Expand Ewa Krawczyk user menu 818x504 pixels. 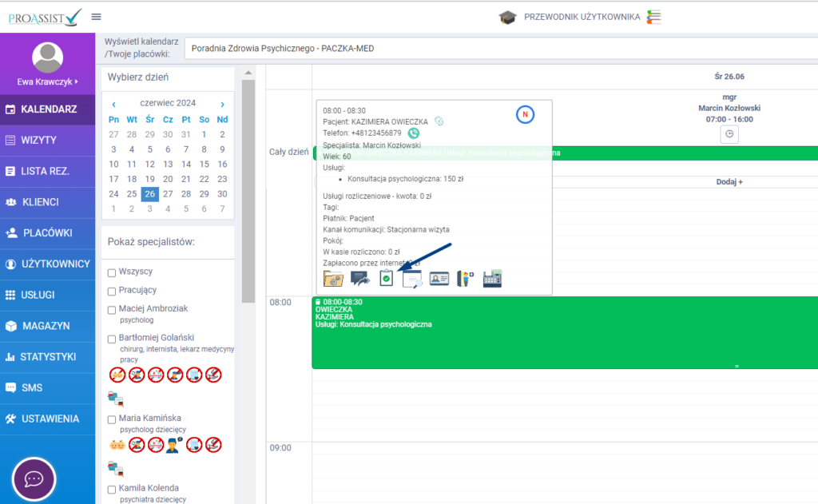click(x=47, y=81)
